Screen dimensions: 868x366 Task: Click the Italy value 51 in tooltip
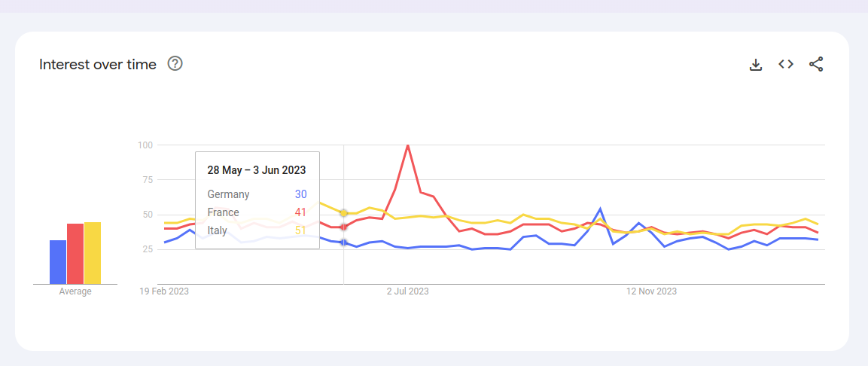pos(300,230)
